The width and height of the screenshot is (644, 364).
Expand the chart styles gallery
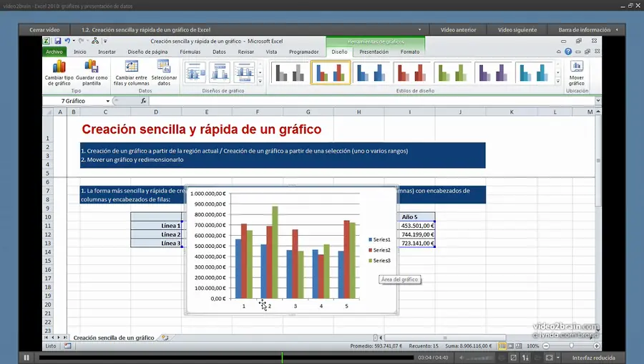(x=557, y=82)
